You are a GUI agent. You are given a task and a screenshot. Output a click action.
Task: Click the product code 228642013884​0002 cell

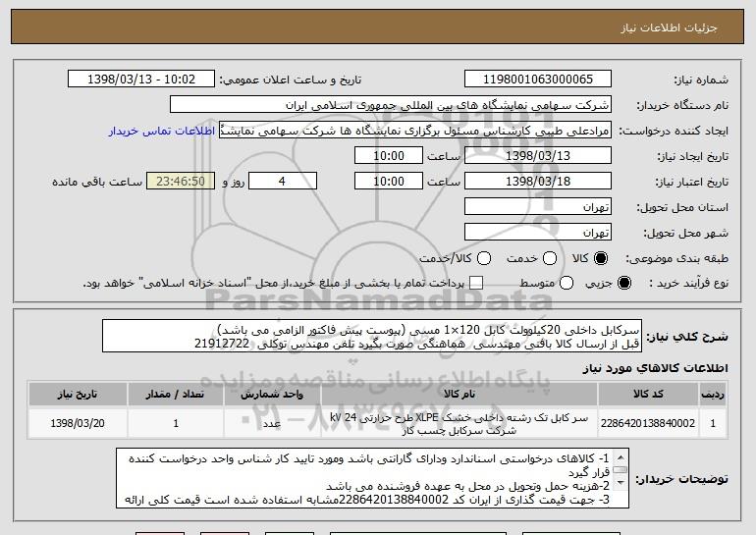point(648,423)
